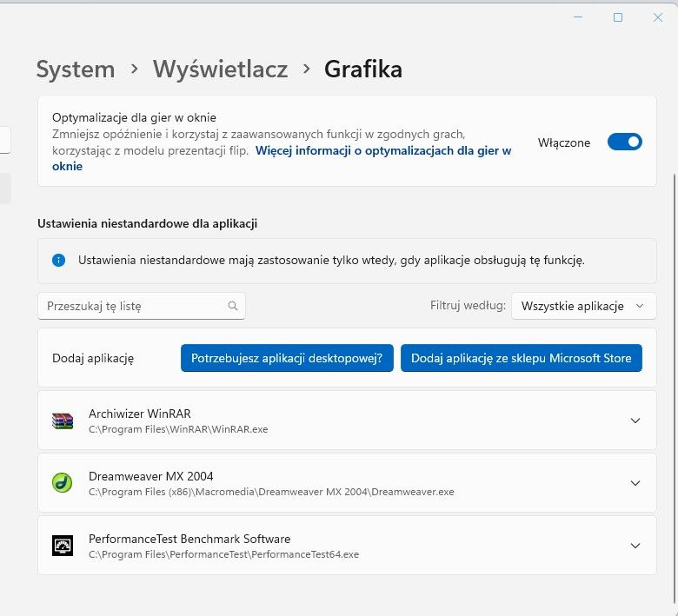Click the WinRAR.exe path text
Viewport: 678px width, 616px height.
pos(178,429)
